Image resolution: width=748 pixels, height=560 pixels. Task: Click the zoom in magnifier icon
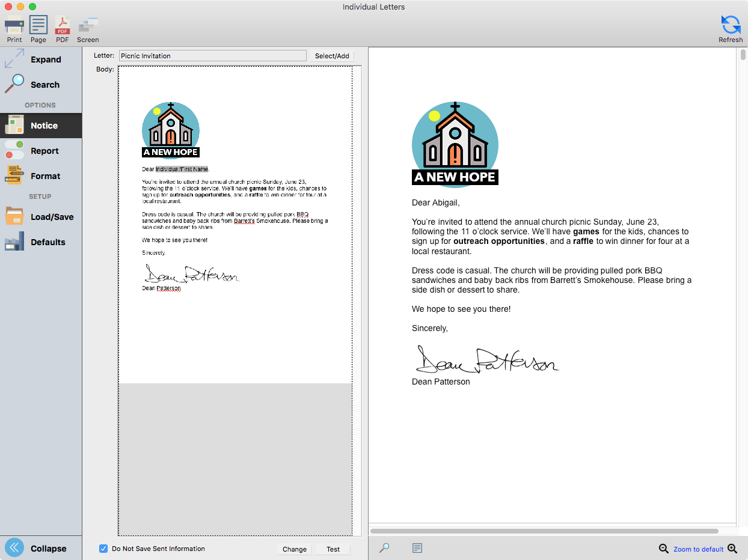(732, 549)
